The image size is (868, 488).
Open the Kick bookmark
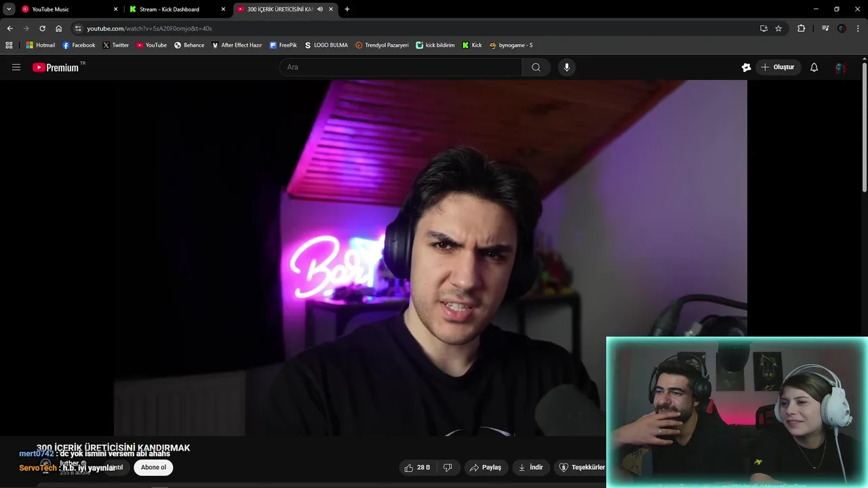click(x=472, y=45)
